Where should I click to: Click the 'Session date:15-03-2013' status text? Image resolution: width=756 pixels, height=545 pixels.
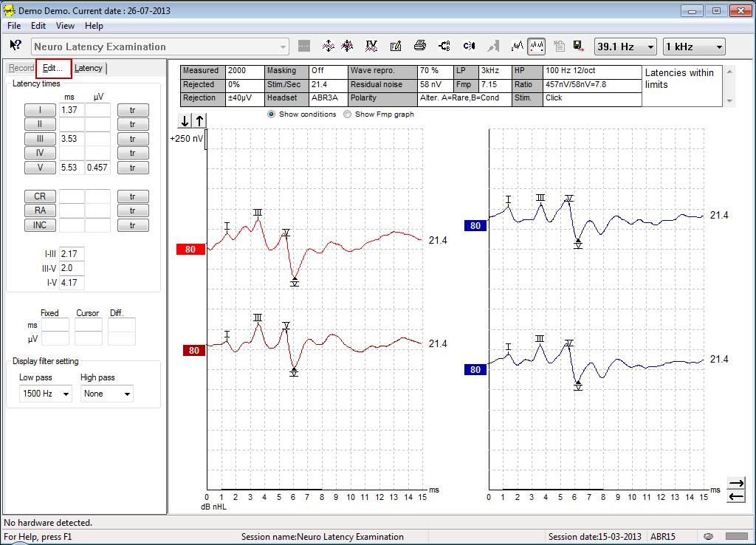click(595, 536)
